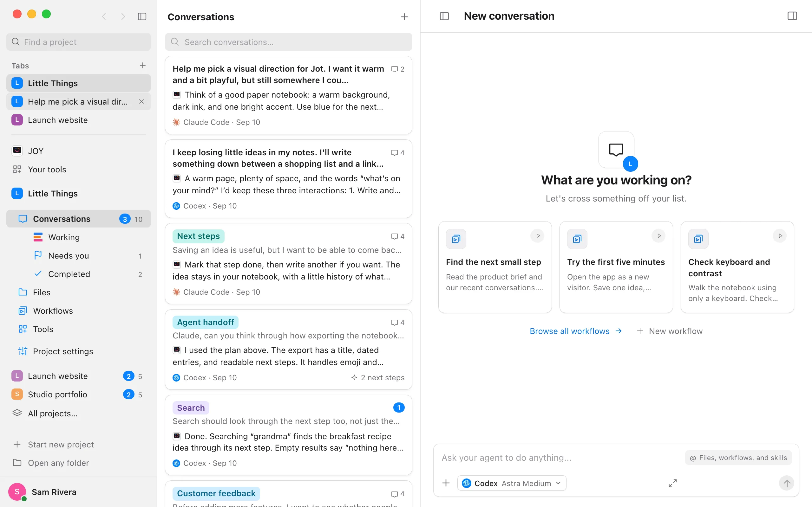Toggle the right side panel icon

click(792, 16)
